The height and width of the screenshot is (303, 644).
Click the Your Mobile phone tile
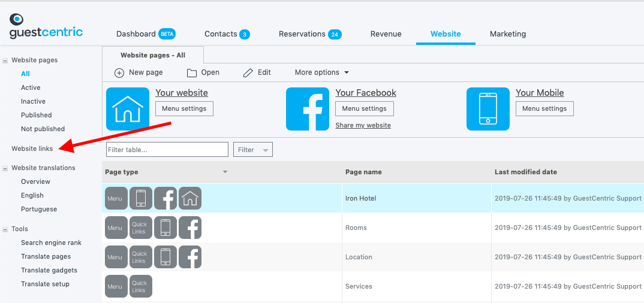click(488, 109)
